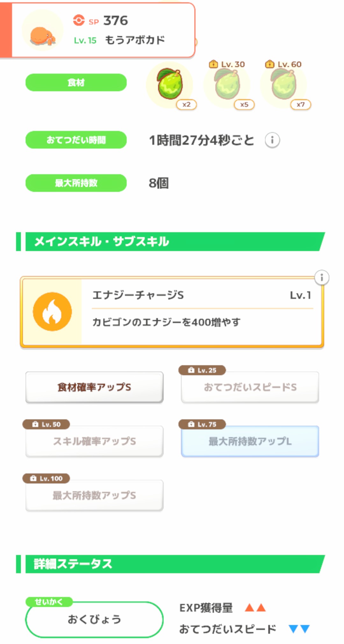
Task: Tap the SP pokeball icon
Action: coord(79,21)
